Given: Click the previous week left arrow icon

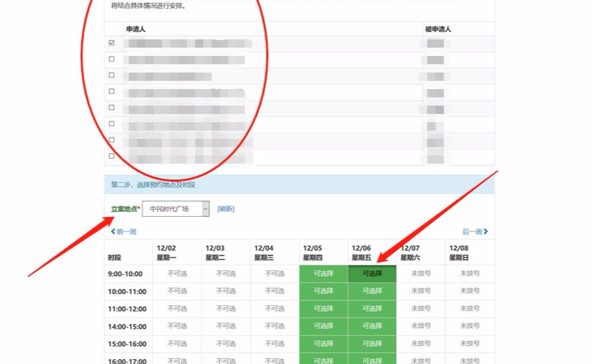Looking at the screenshot, I should point(113,232).
